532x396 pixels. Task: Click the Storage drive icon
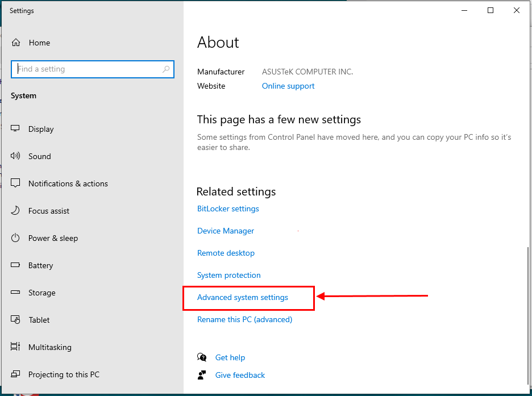[x=15, y=292]
